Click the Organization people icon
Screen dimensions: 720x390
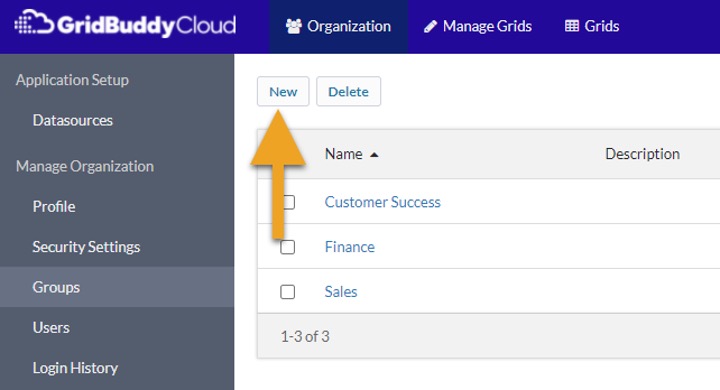click(294, 26)
